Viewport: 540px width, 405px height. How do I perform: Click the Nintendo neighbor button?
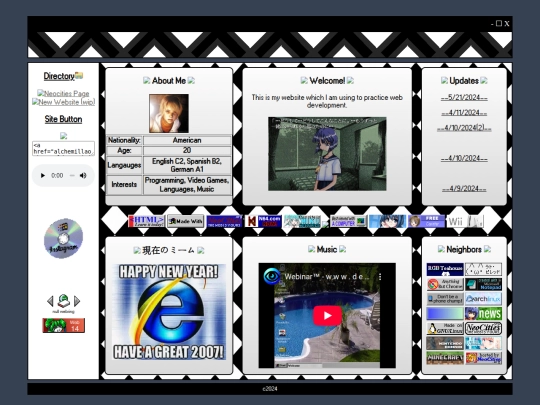(445, 343)
